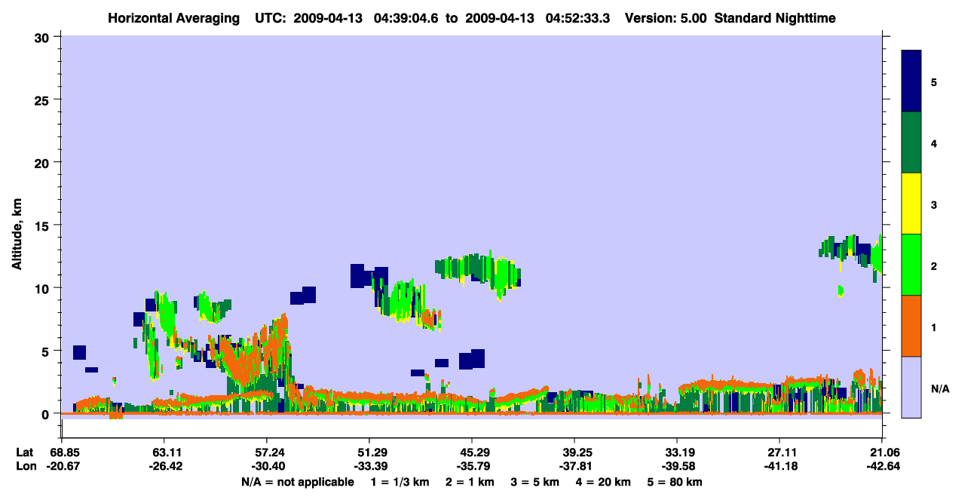Click the lavender N/A colorbar segment
The width and height of the screenshot is (980, 503).
pyautogui.click(x=911, y=387)
